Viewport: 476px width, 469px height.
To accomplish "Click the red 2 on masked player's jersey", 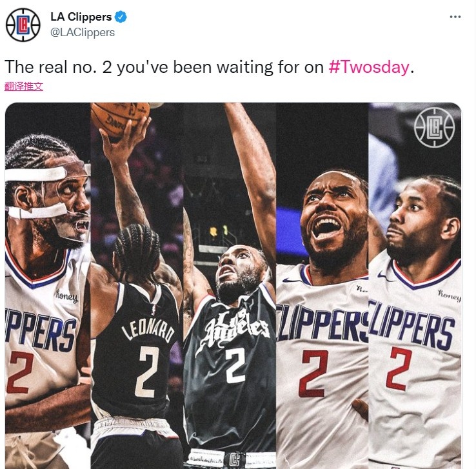I will tap(20, 373).
